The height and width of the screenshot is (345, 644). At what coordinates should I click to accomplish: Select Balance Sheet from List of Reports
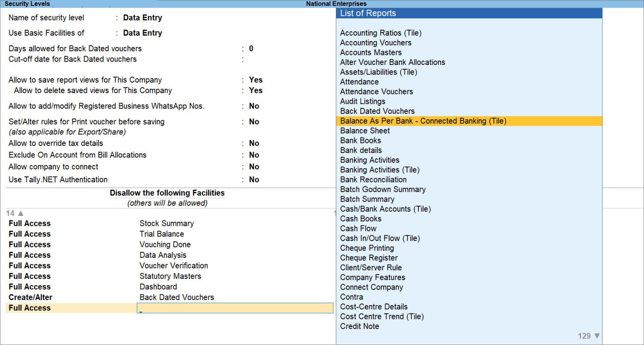(x=365, y=131)
